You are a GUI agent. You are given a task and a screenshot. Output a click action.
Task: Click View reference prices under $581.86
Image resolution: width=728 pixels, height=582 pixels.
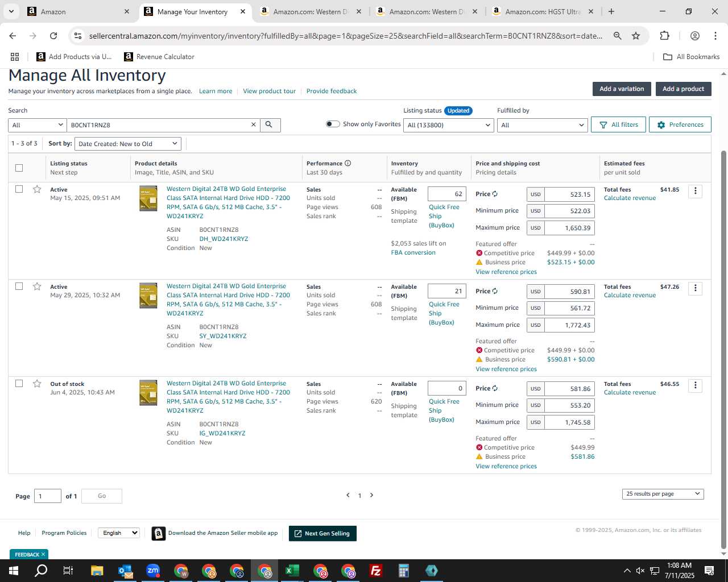pos(506,466)
